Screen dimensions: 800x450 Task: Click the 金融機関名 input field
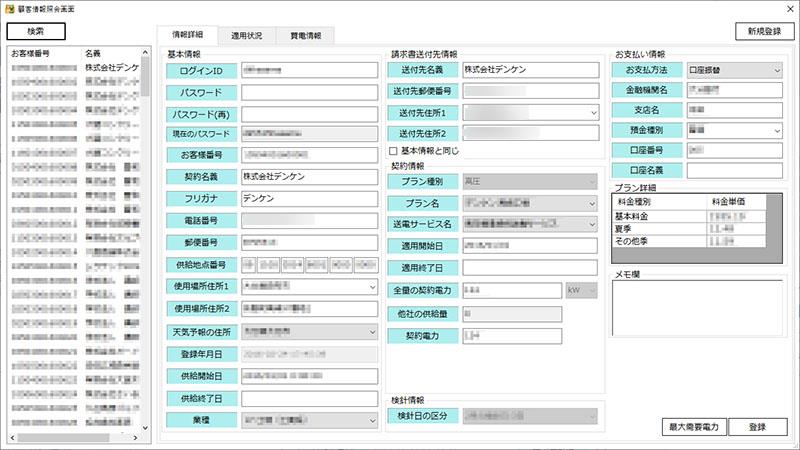click(x=735, y=90)
